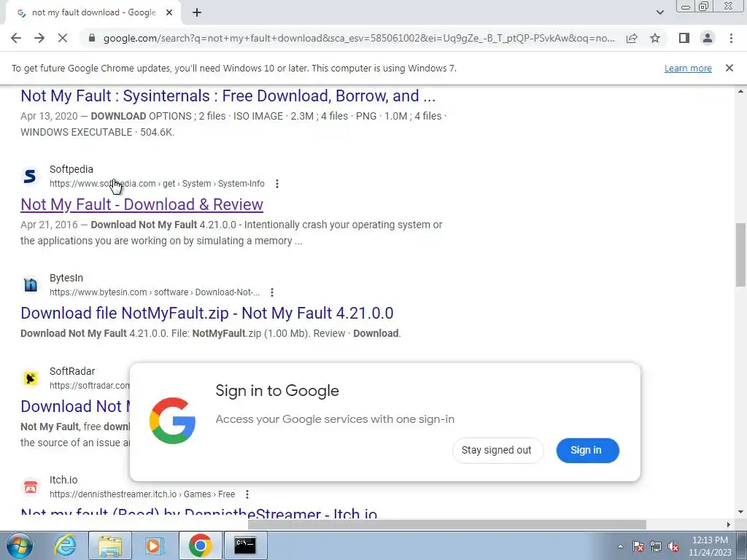Open muted volume tray icon
The image size is (747, 560).
pyautogui.click(x=673, y=546)
